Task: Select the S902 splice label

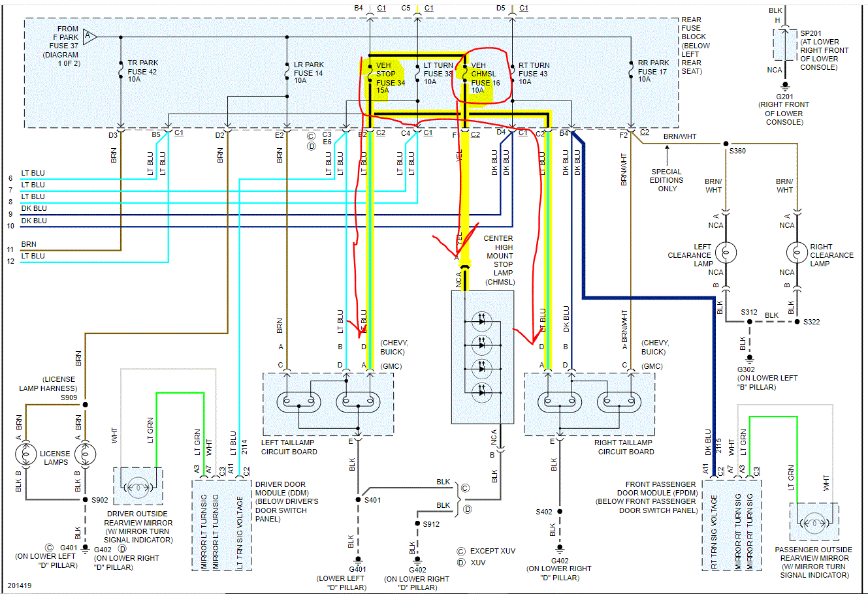Action: click(x=100, y=500)
